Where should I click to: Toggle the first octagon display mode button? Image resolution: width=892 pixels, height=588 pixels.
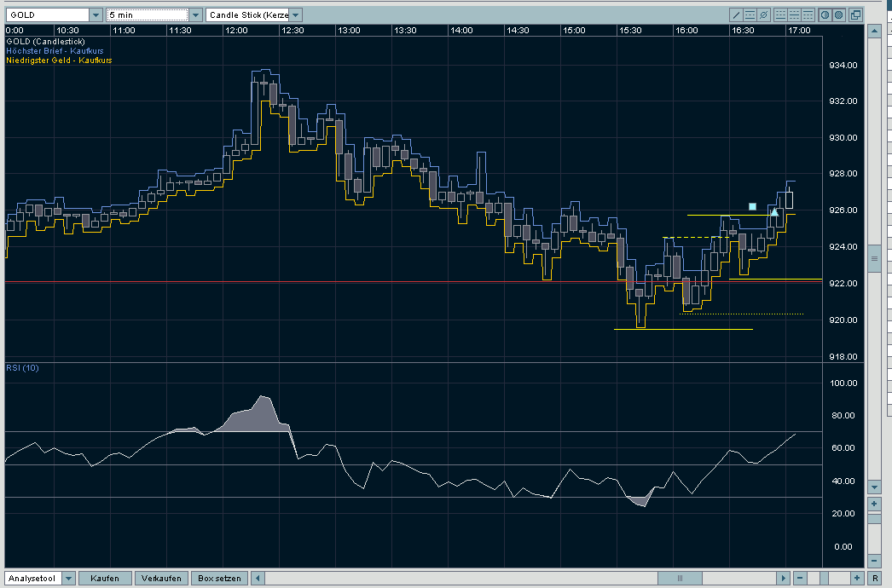point(825,15)
